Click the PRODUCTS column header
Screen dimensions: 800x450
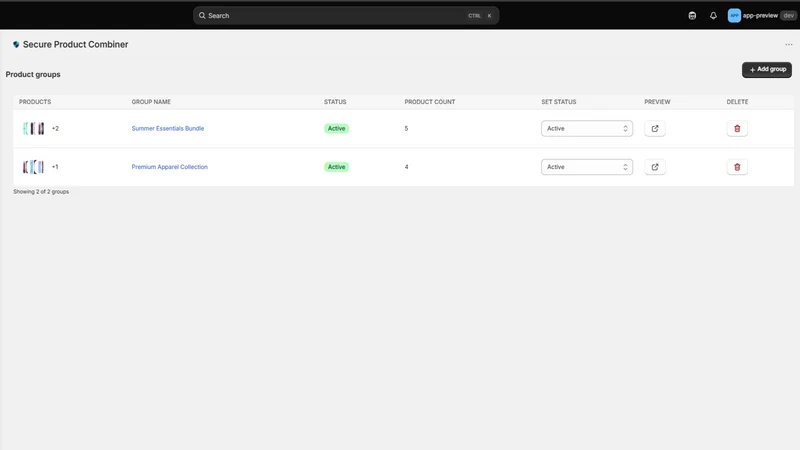(35, 102)
